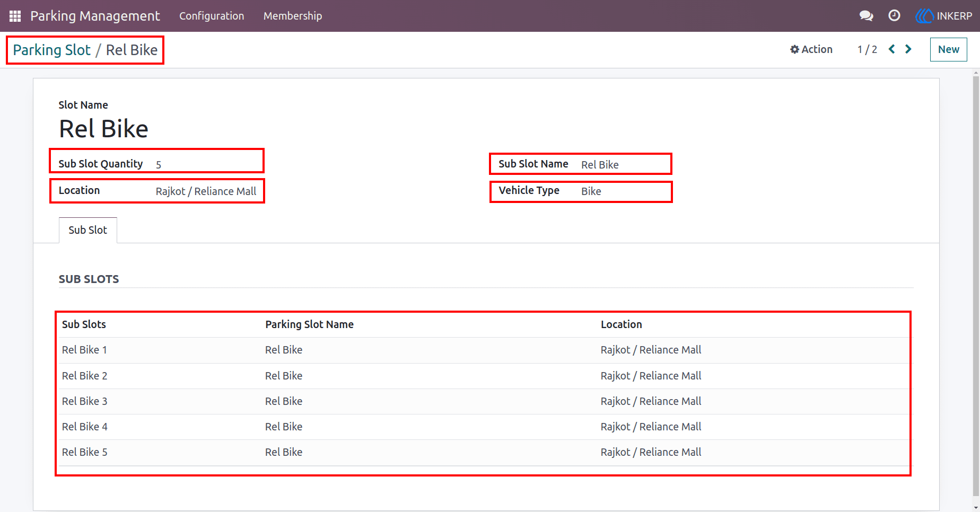Sort by Sub Slots column header
Screen dimensions: 980x512
(84, 324)
